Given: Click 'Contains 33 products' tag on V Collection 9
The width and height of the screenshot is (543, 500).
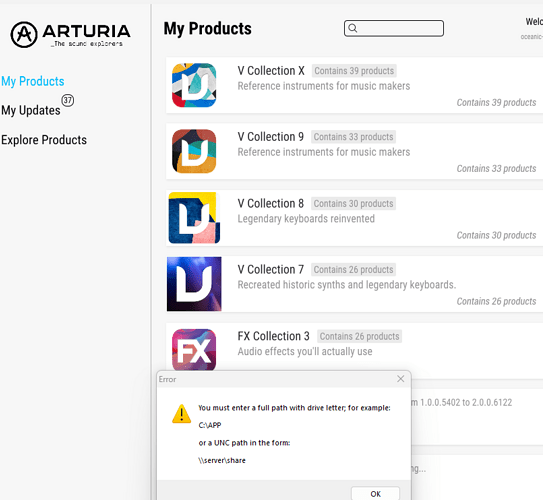Looking at the screenshot, I should [353, 137].
